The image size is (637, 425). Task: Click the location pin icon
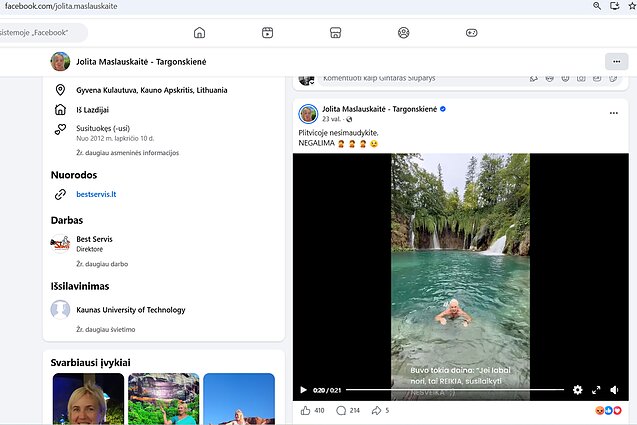(x=60, y=90)
